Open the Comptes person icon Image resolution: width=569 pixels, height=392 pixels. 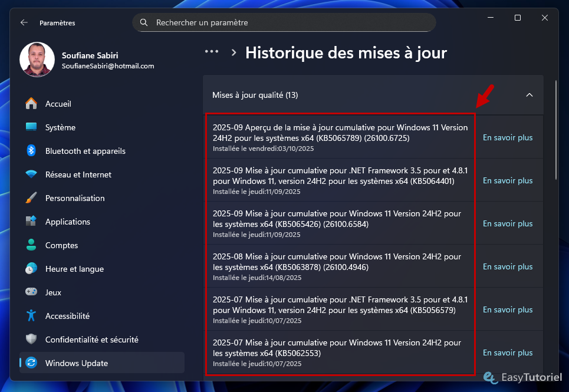click(31, 245)
